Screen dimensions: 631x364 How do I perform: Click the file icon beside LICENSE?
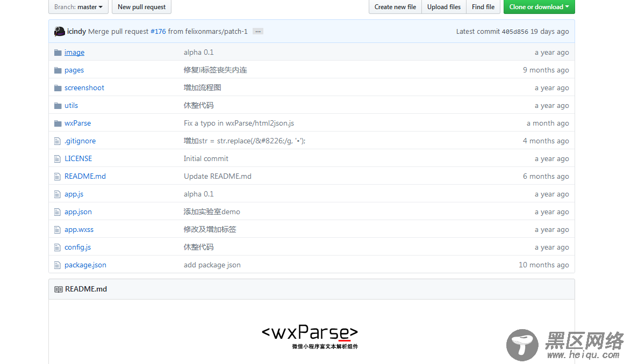[x=57, y=159]
